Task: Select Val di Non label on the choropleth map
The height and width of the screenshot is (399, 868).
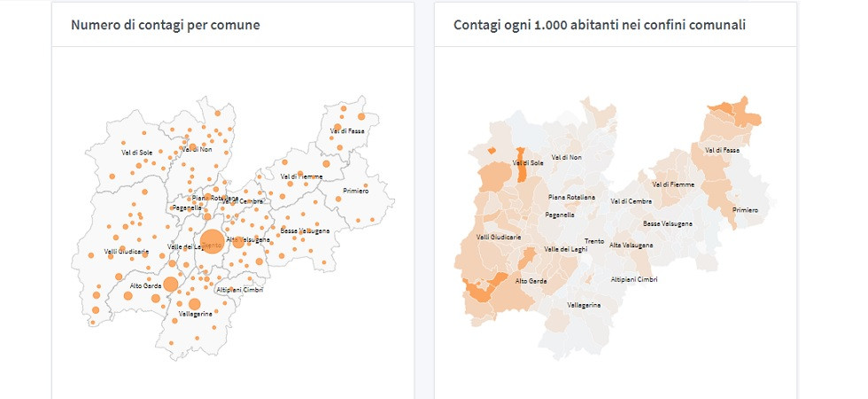Action: pyautogui.click(x=567, y=157)
